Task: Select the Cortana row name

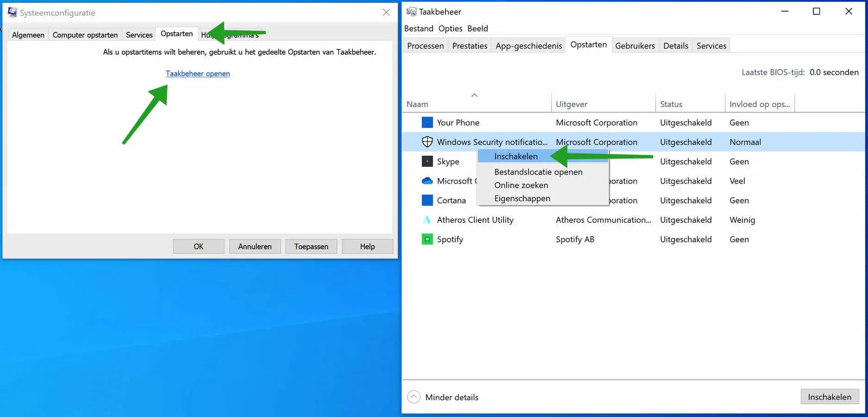Action: (x=451, y=200)
